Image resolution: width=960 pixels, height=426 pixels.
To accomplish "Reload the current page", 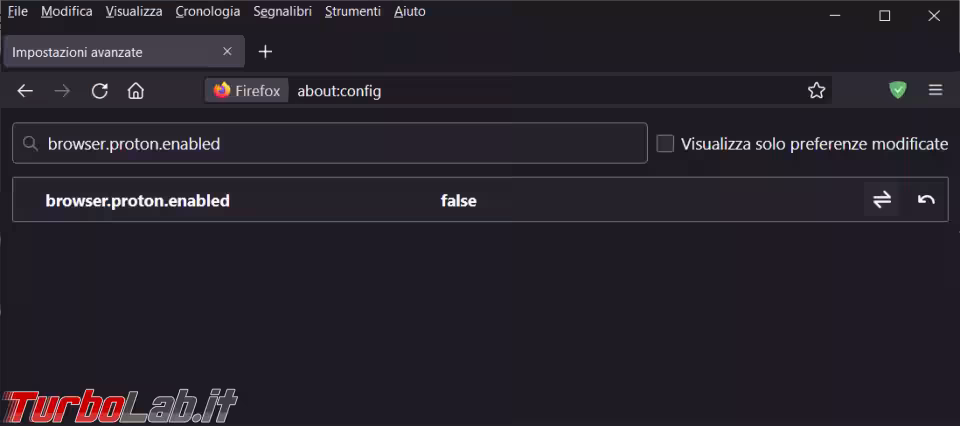I will coord(99,91).
